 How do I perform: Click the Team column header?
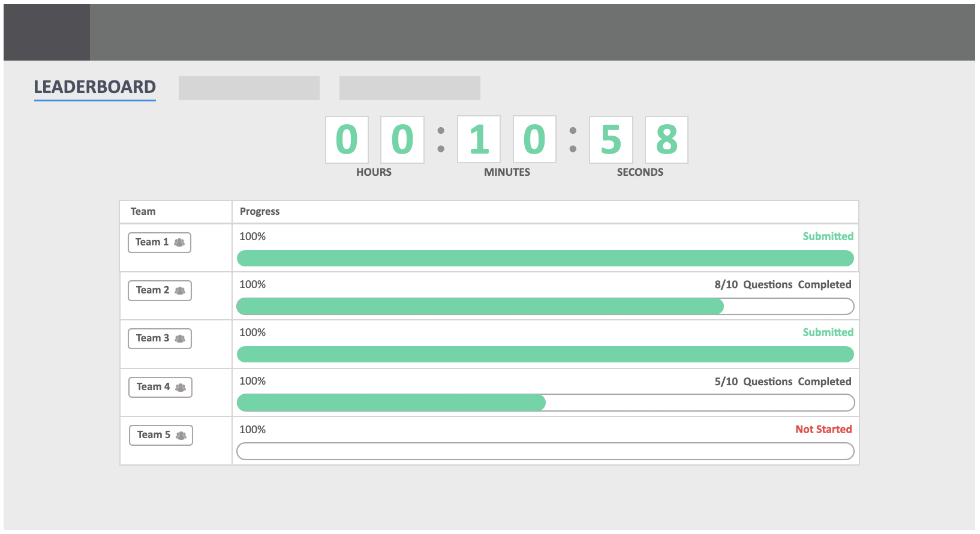coord(143,211)
